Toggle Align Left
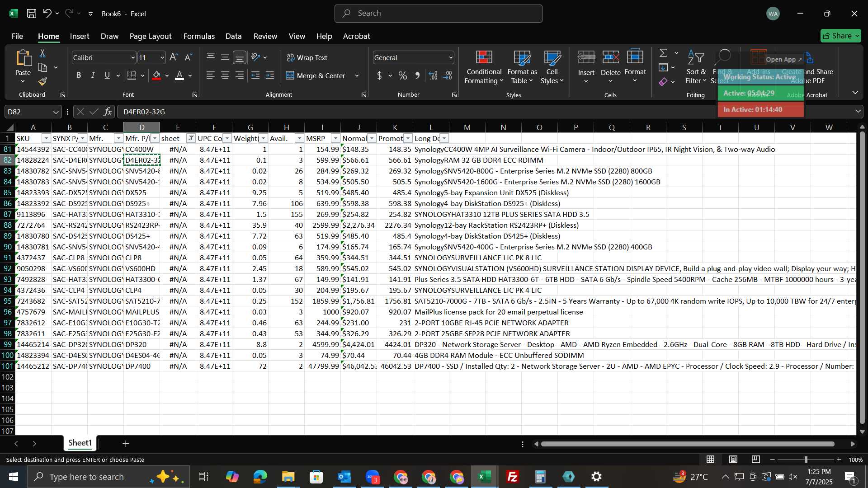 point(211,75)
